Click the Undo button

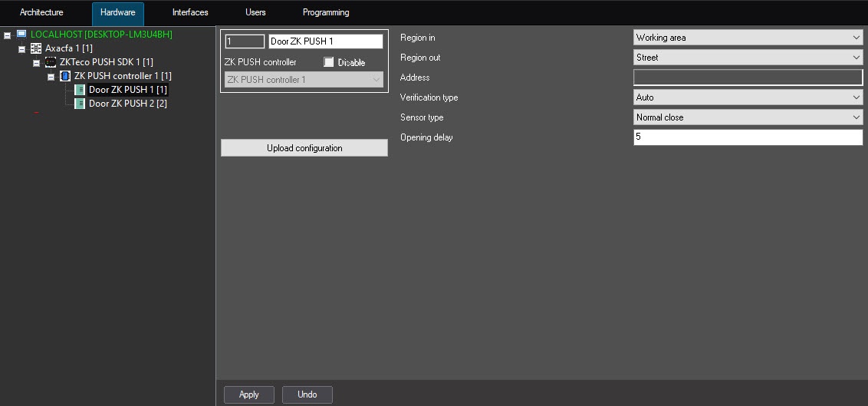point(307,394)
